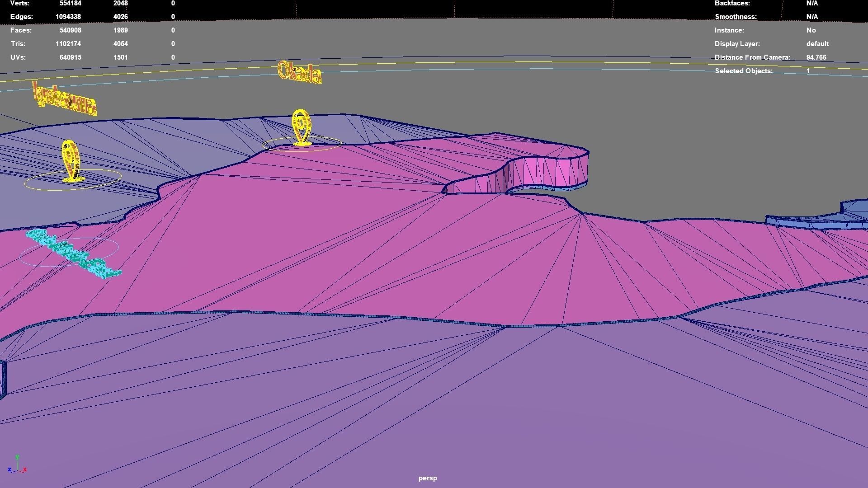Click the Display Layer default value
The width and height of the screenshot is (868, 488).
pyautogui.click(x=817, y=44)
